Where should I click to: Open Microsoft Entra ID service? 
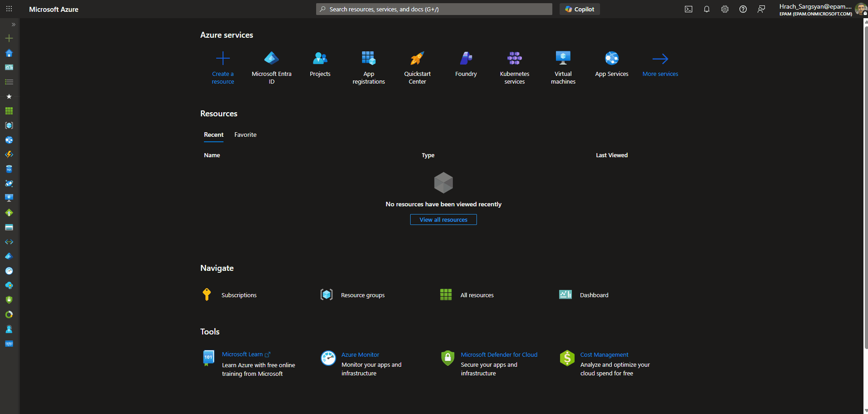[271, 64]
